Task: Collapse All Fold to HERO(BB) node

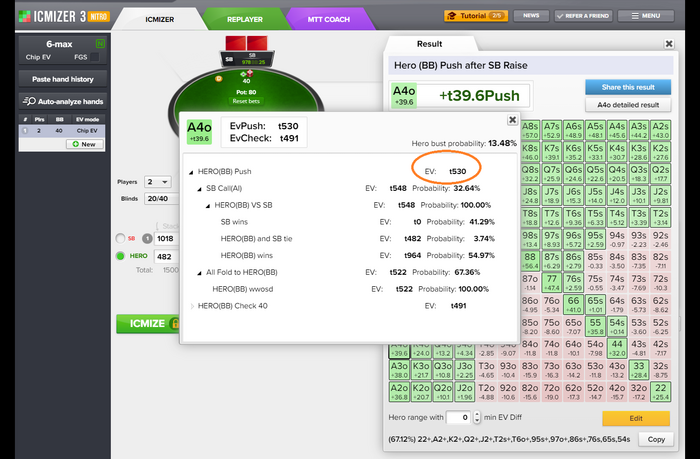Action: [x=200, y=273]
